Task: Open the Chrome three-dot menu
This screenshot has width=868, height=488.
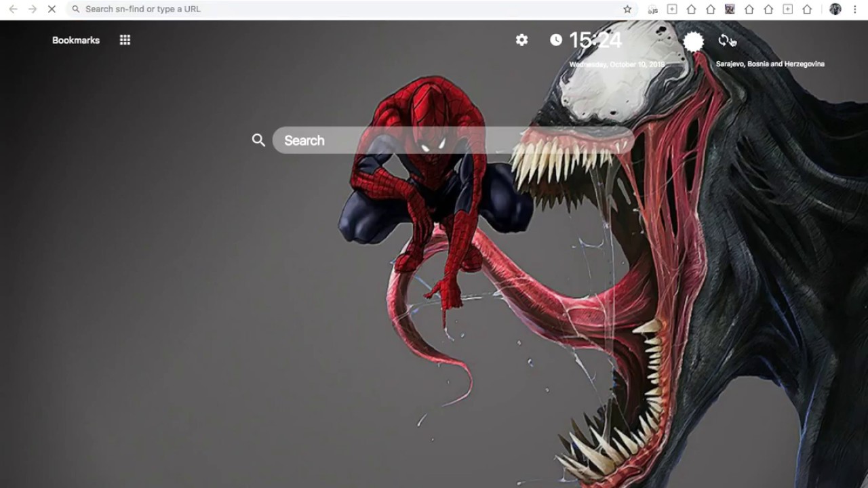Action: [x=854, y=9]
